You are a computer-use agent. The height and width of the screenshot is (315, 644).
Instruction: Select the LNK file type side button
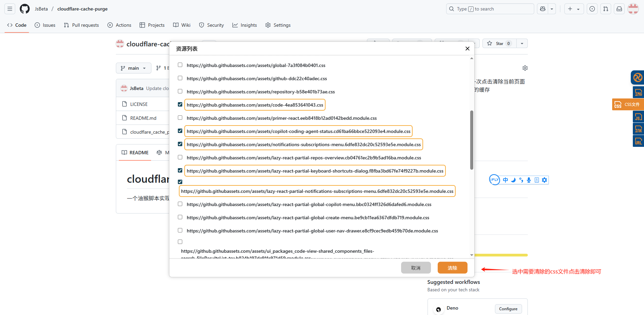click(x=638, y=129)
